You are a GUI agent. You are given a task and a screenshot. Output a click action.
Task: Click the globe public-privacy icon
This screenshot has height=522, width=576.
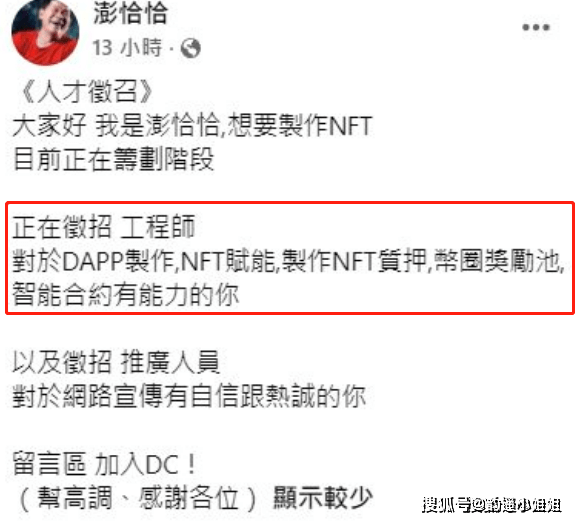(x=190, y=48)
